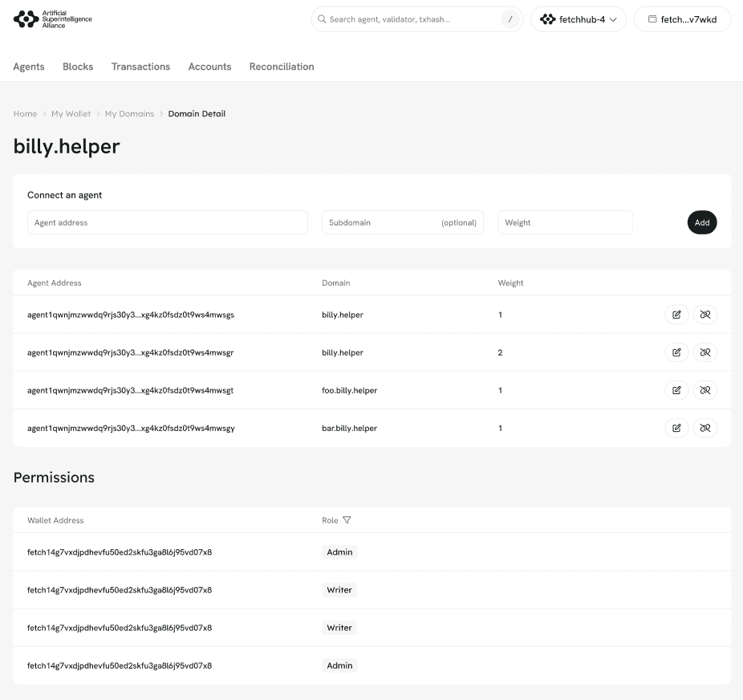Edit the foo.billy.helper agent entry
The width and height of the screenshot is (743, 700).
676,390
